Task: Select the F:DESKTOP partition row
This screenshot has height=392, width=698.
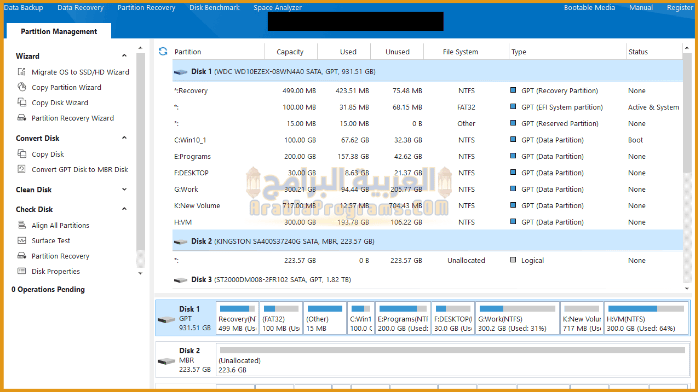Action: click(427, 173)
